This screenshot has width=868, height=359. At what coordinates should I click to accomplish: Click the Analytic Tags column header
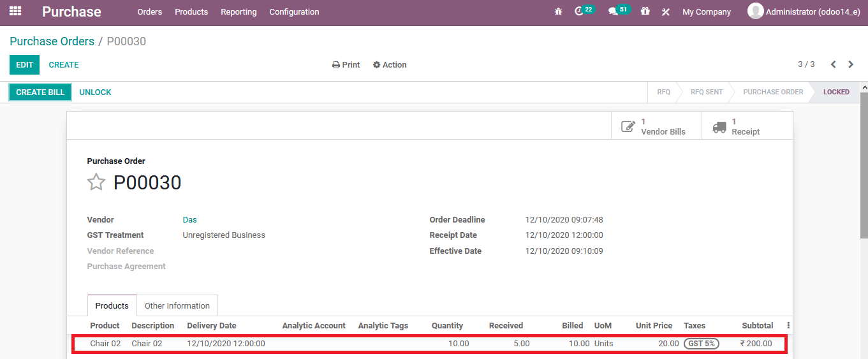383,325
